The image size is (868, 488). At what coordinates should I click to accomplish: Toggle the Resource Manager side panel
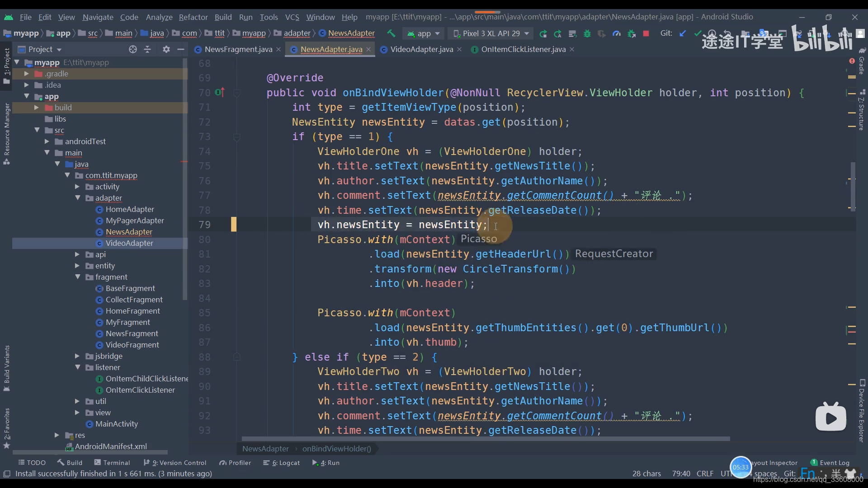click(6, 134)
